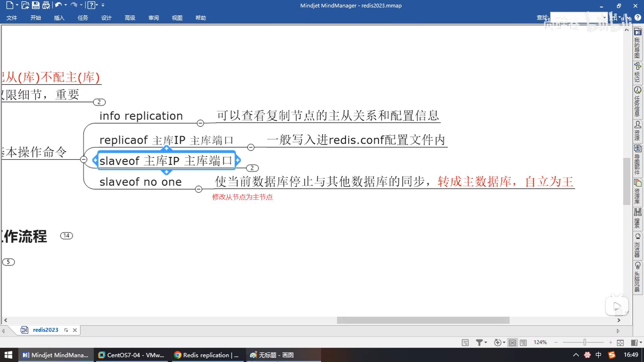Select the redis2023 document tab

click(45, 330)
